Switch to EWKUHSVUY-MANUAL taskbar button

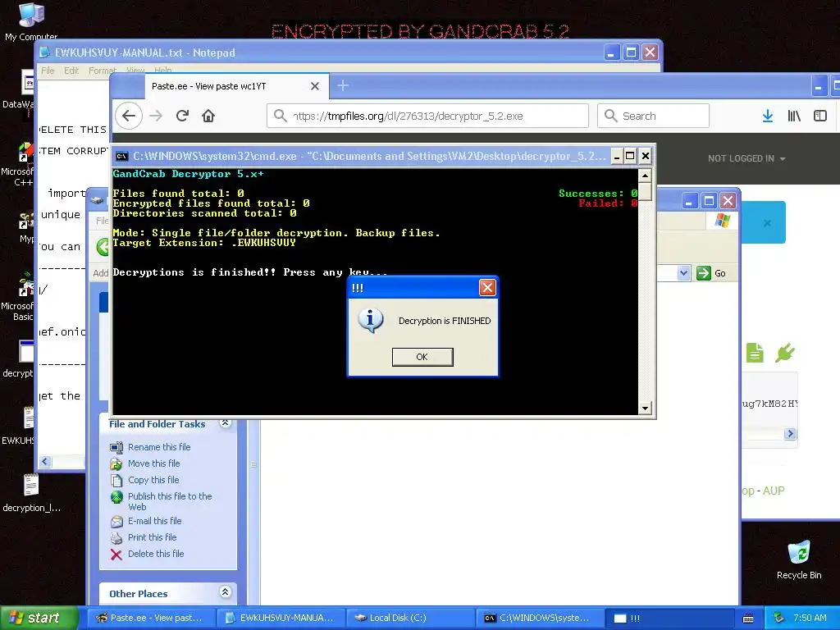pyautogui.click(x=281, y=619)
